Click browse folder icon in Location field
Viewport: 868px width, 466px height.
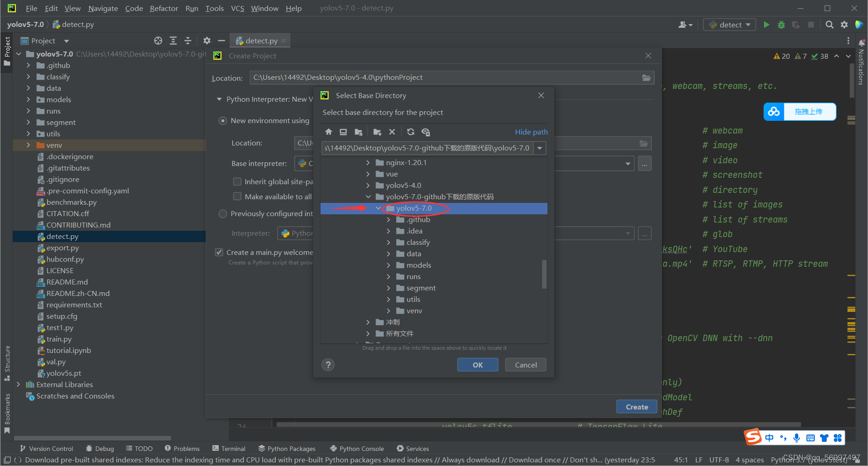[646, 78]
